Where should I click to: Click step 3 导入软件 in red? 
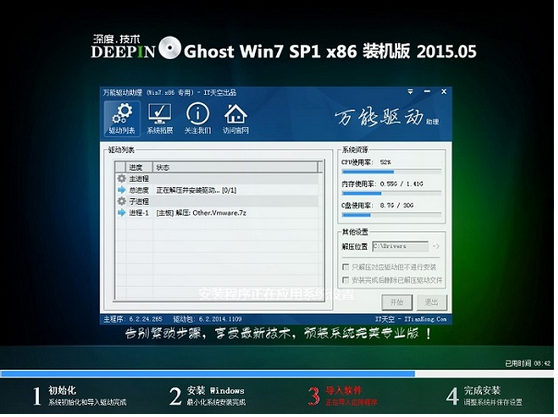coord(342,396)
